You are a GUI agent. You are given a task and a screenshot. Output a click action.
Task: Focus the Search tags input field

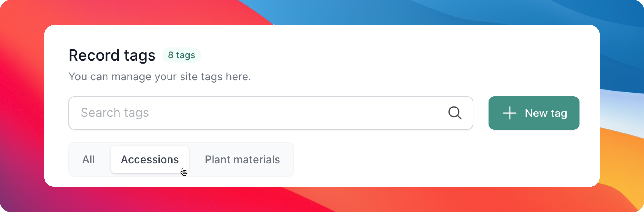pyautogui.click(x=271, y=113)
